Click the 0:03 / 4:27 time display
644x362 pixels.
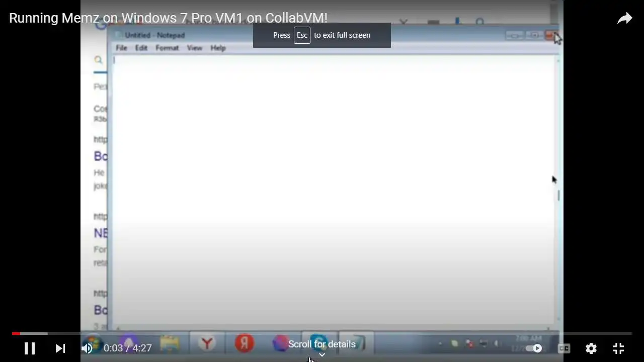coord(128,348)
